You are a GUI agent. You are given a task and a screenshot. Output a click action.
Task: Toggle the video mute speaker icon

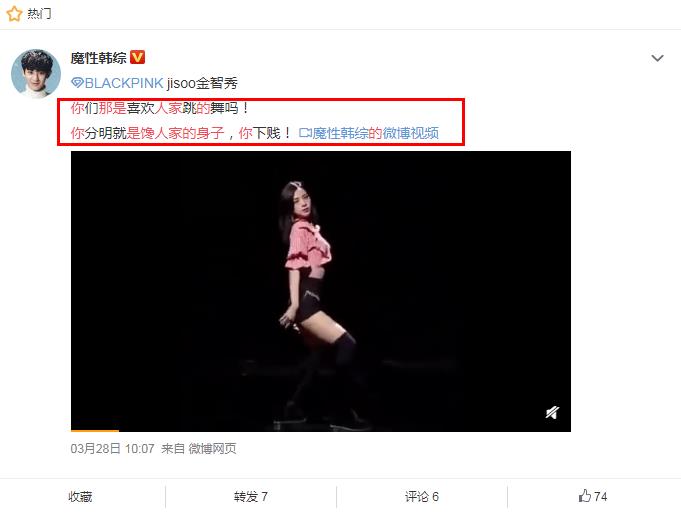[552, 412]
